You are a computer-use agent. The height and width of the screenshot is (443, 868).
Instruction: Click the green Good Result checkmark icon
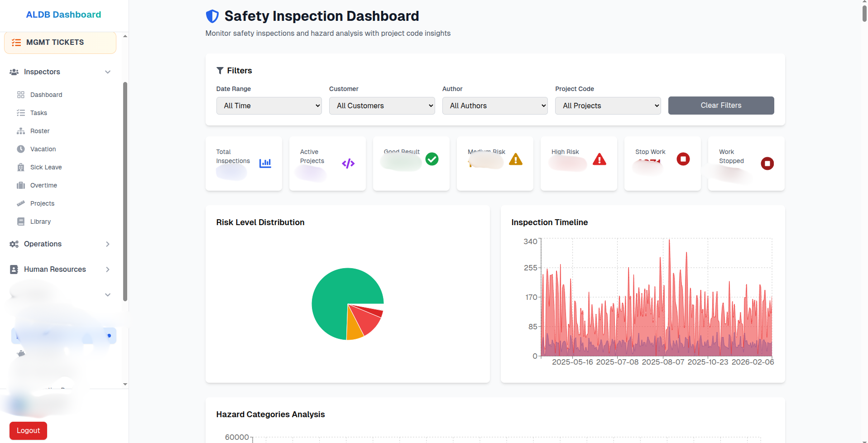pos(432,159)
